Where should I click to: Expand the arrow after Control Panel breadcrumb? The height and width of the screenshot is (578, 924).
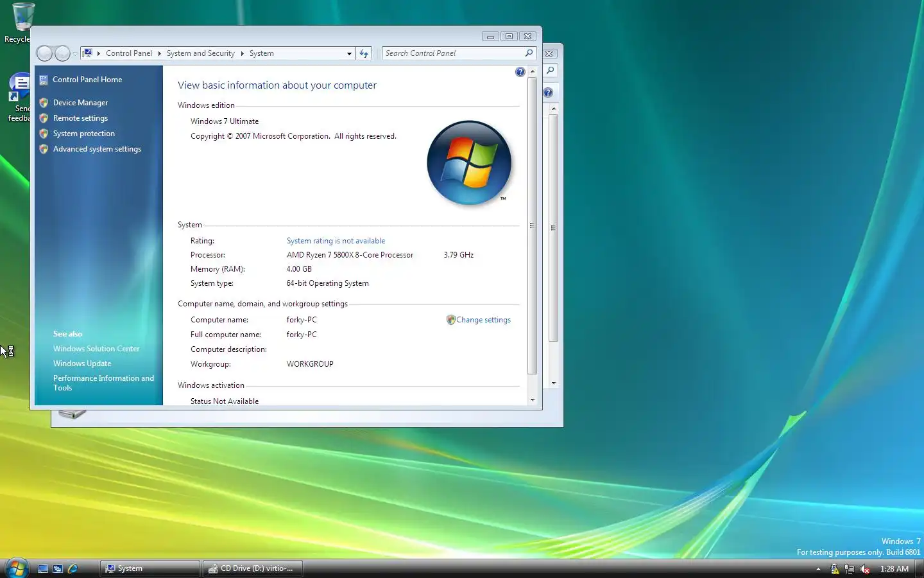pyautogui.click(x=159, y=53)
